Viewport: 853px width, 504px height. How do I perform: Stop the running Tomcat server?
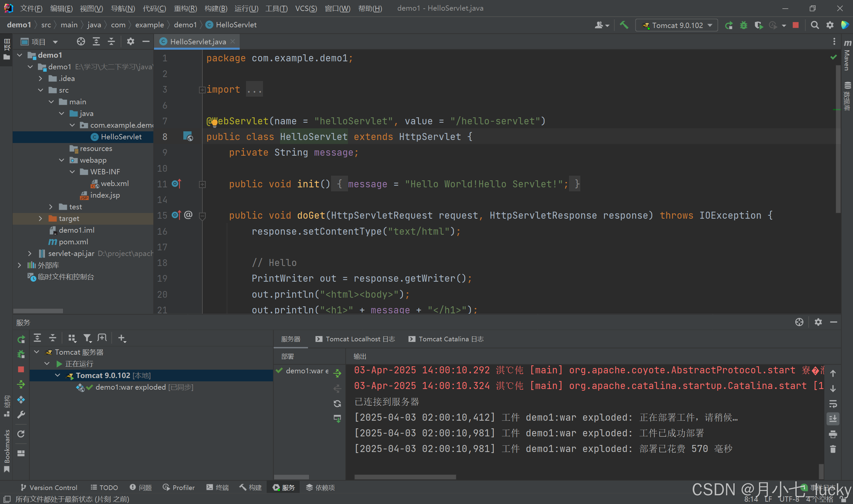tap(796, 25)
